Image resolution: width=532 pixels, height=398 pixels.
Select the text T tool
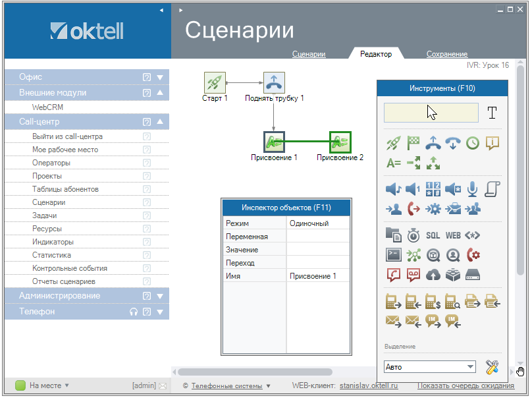(x=492, y=113)
